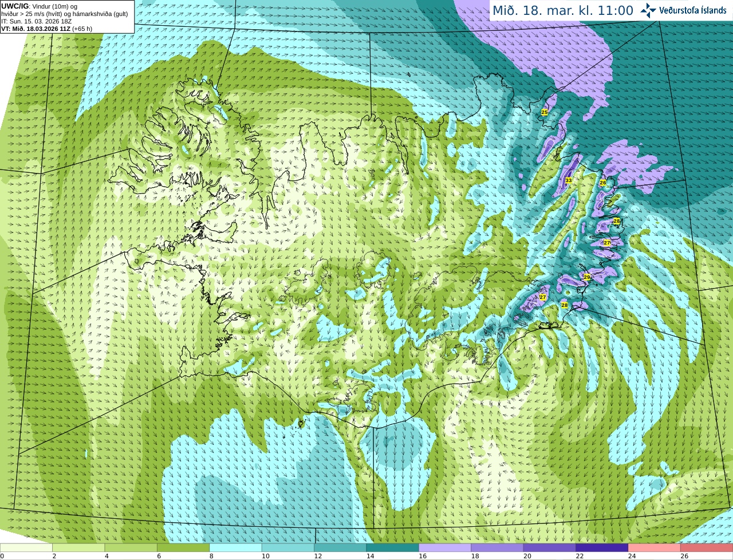Click the Veðurstofa Íslands name text
Screen dimensions: 733x560
[693, 10]
